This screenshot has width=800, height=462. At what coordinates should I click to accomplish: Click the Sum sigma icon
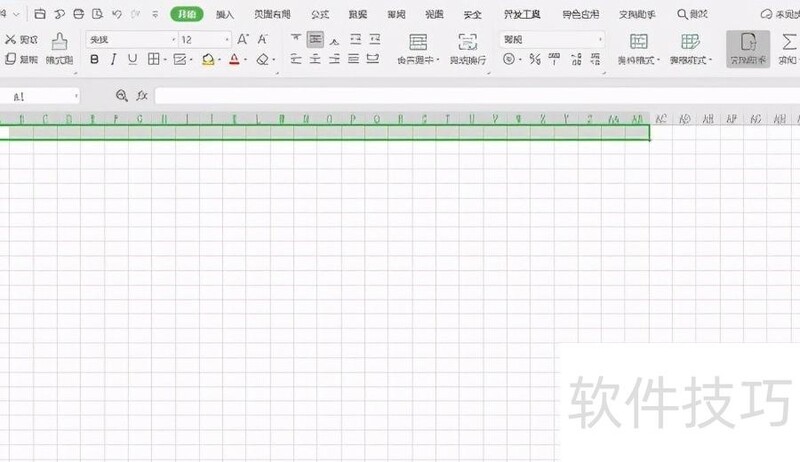click(x=789, y=42)
